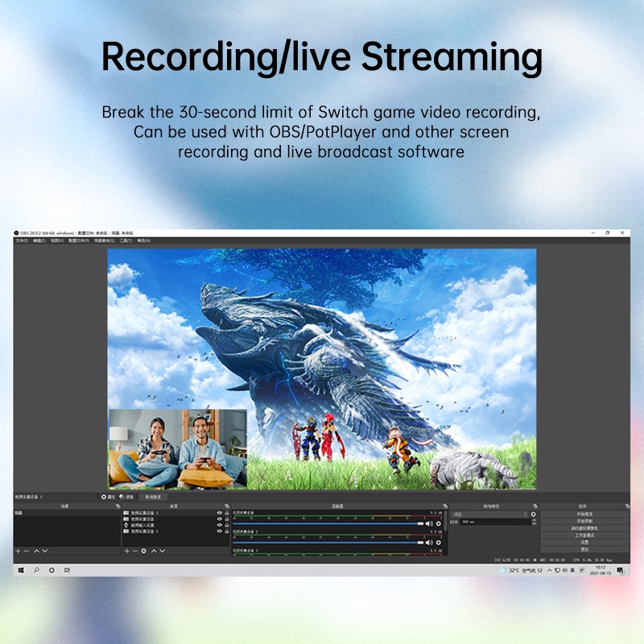Viewport: 644px width, 644px height.
Task: Open settings gear for second mixer channel
Action: pyautogui.click(x=439, y=544)
